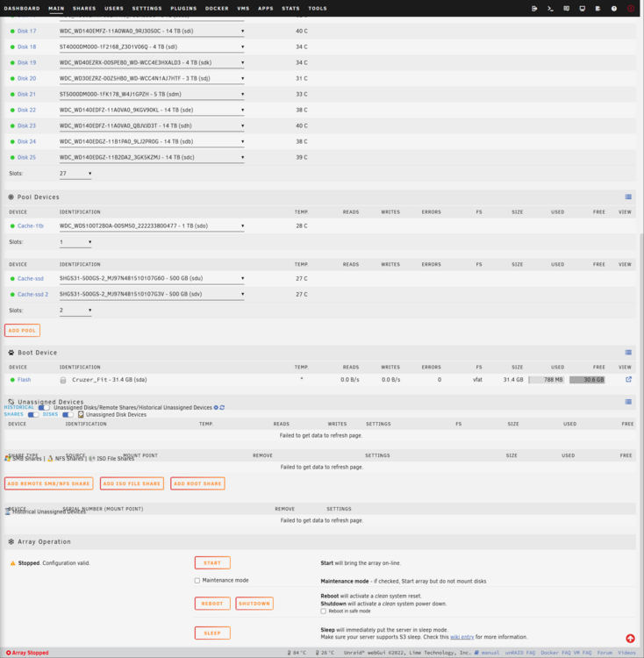Open Disk 18 device dropdown
Image resolution: width=644 pixels, height=658 pixels.
[152, 47]
